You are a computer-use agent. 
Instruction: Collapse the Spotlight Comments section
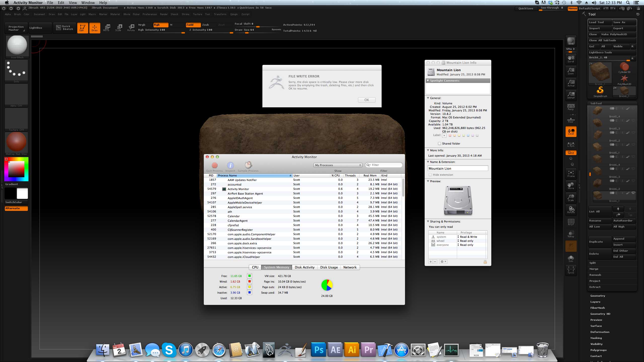[428, 81]
